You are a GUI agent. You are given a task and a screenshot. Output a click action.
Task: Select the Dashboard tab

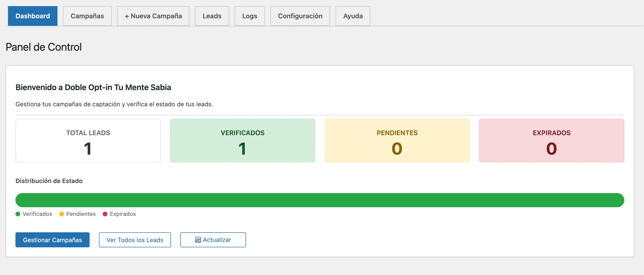[33, 16]
